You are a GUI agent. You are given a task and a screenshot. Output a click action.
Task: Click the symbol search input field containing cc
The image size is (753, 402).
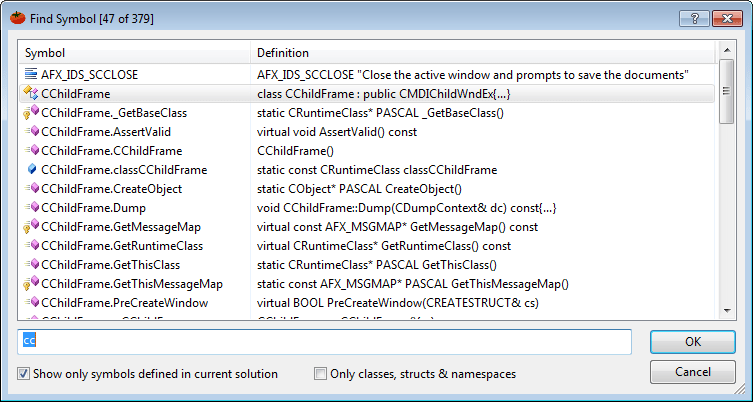[x=324, y=341]
